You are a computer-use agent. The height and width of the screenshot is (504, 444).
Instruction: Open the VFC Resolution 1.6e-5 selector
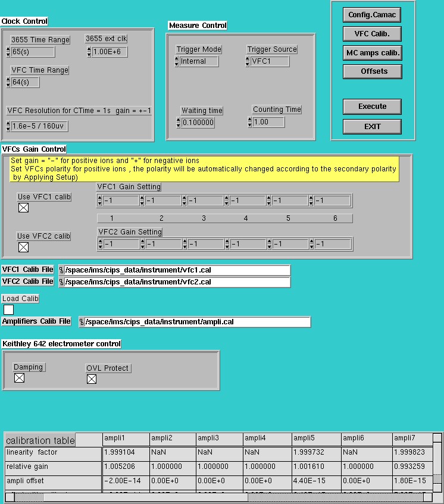point(39,126)
